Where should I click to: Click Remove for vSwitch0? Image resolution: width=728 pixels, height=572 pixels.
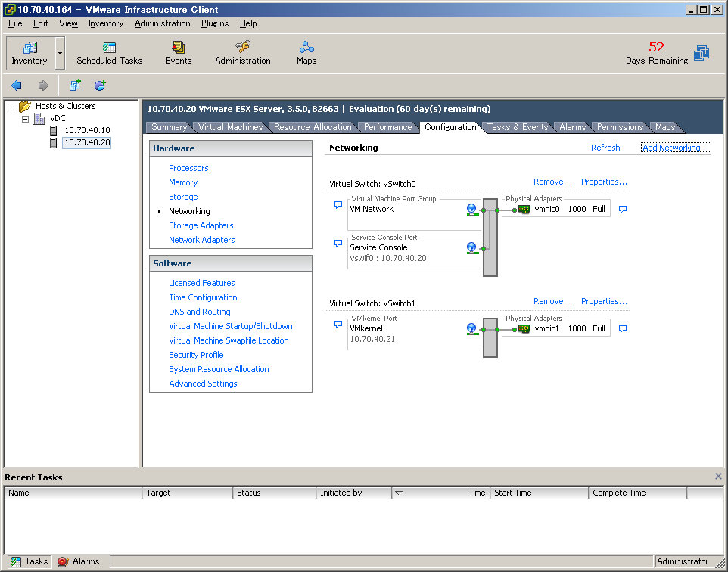tap(552, 182)
